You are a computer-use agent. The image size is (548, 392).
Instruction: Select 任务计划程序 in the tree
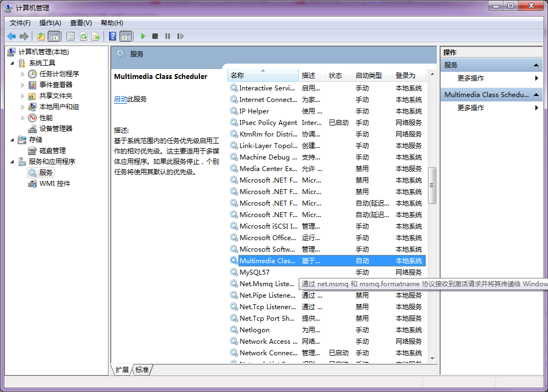(x=59, y=74)
